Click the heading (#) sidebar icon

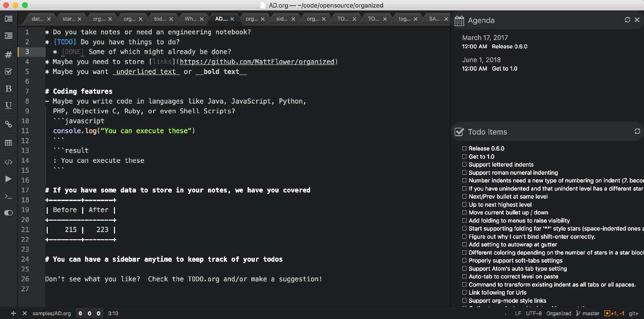pyautogui.click(x=8, y=54)
